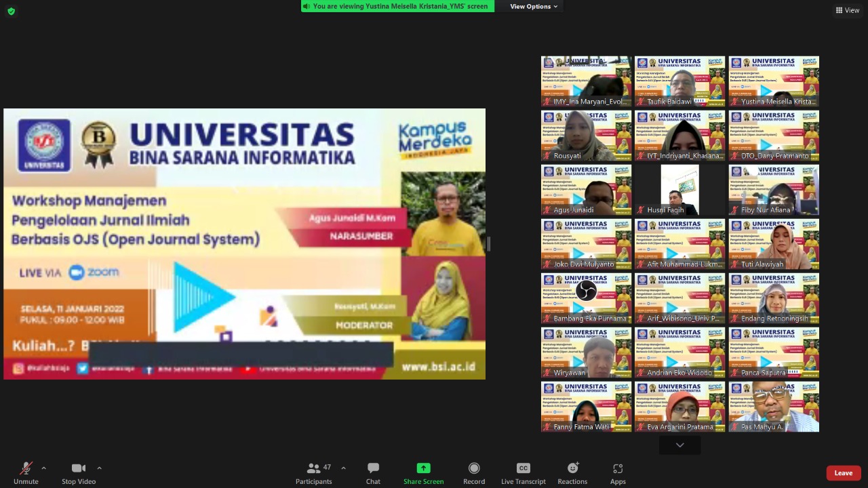Show next page of video thumbnails

679,445
